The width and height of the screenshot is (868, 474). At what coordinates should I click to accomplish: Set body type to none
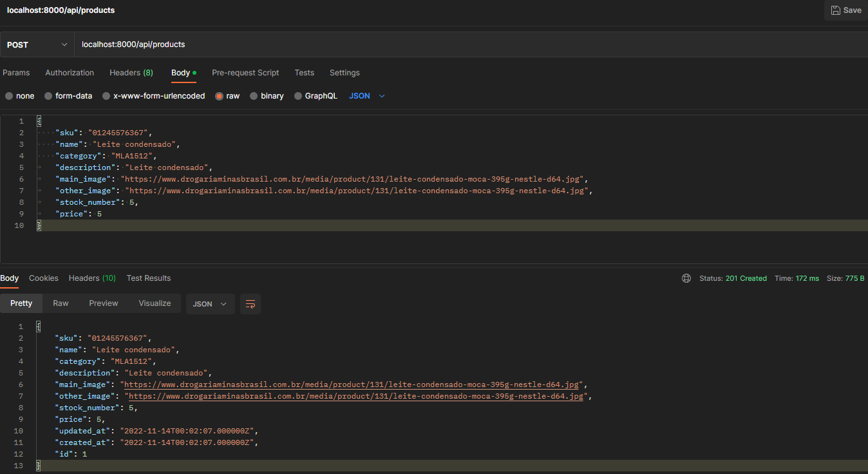click(19, 95)
